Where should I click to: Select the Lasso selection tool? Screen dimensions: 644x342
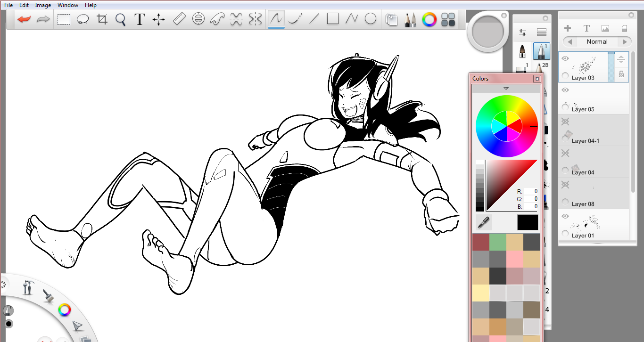coord(83,19)
